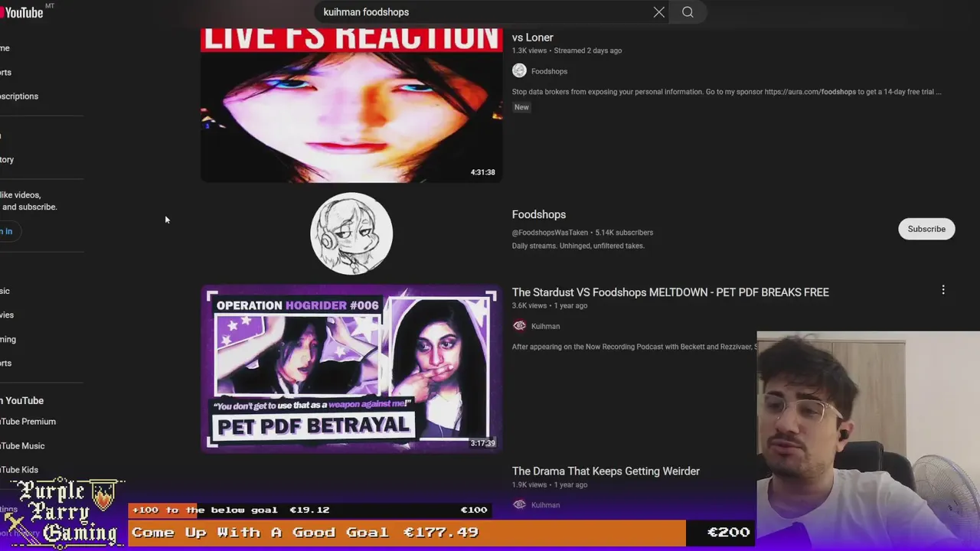Open 'The Drama That Keeps Getting Weirder' video
This screenshot has width=980, height=551.
click(606, 471)
